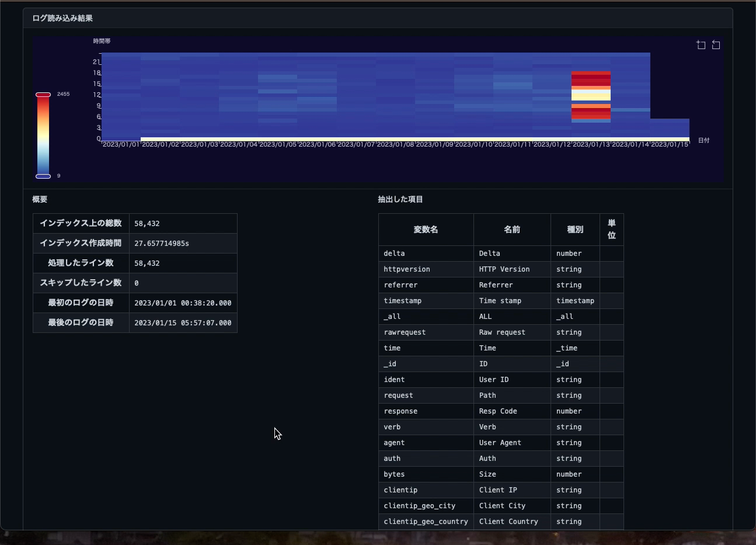Click the upper handle of color scale at 2455
756x545 pixels.
43,95
